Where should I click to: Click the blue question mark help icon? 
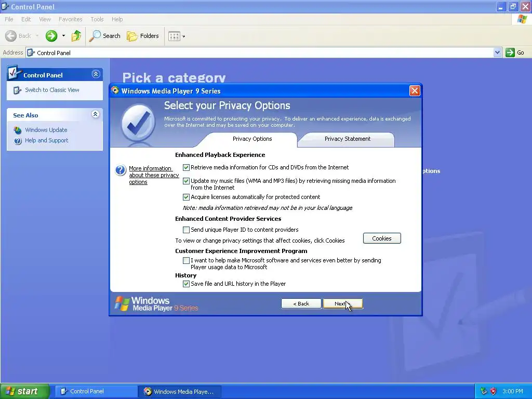tap(121, 170)
